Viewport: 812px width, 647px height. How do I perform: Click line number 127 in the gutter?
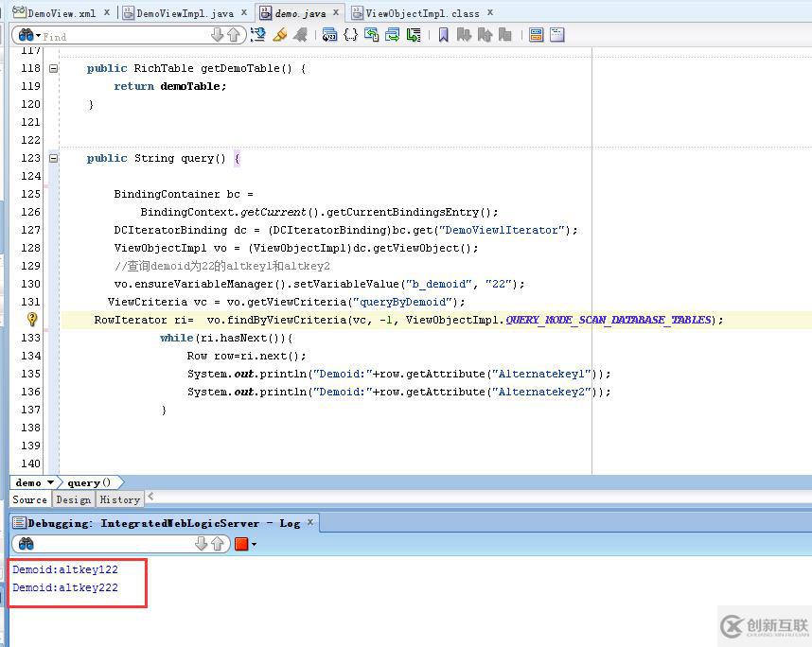pyautogui.click(x=30, y=230)
